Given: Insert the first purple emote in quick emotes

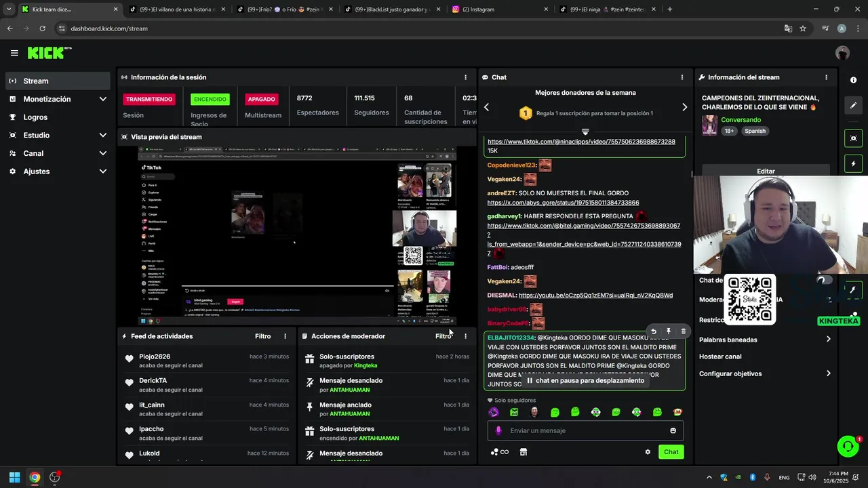Looking at the screenshot, I should point(494,412).
